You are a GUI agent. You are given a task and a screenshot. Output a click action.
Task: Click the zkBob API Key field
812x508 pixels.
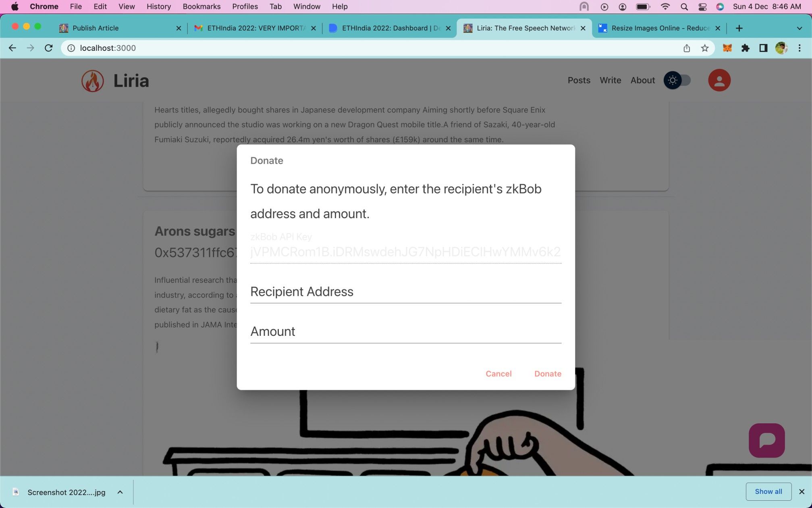pyautogui.click(x=405, y=252)
